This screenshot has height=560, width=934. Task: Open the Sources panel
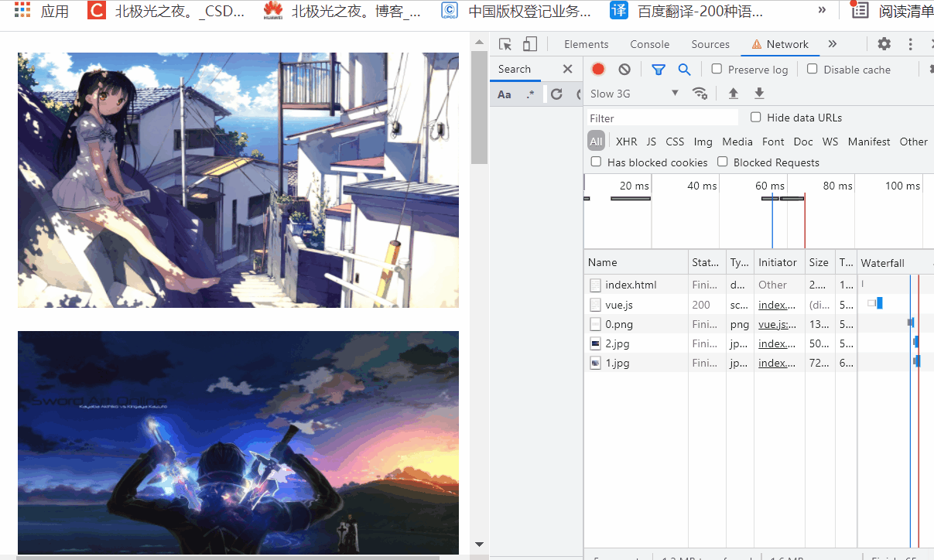[x=710, y=43]
